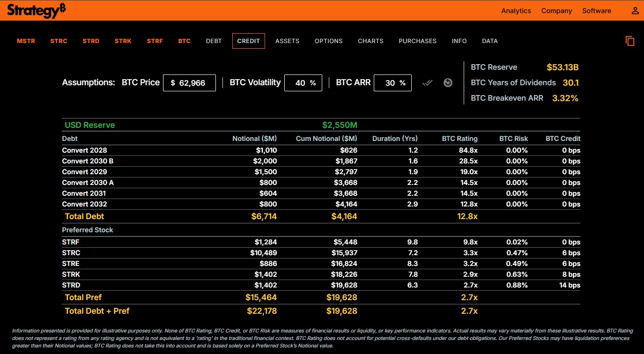Open the Software menu

click(x=597, y=11)
